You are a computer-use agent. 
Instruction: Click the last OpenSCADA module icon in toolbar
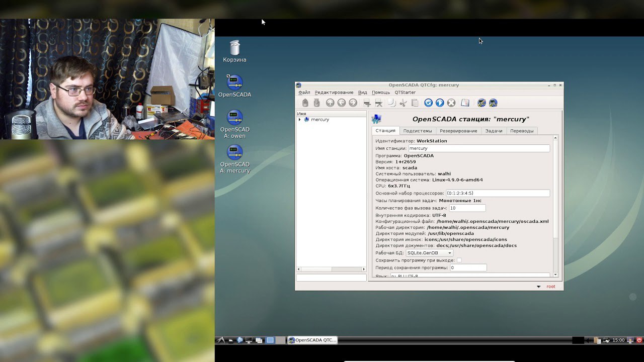click(493, 103)
